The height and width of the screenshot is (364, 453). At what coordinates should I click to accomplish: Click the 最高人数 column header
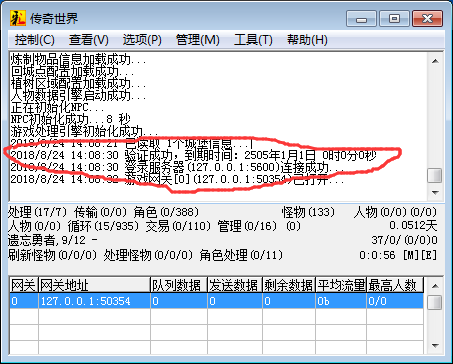(395, 285)
